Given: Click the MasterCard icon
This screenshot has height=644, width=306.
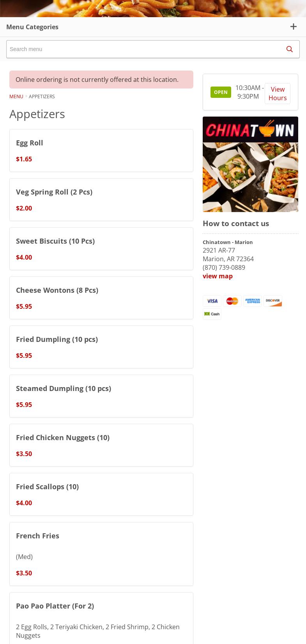Looking at the screenshot, I should (232, 301).
